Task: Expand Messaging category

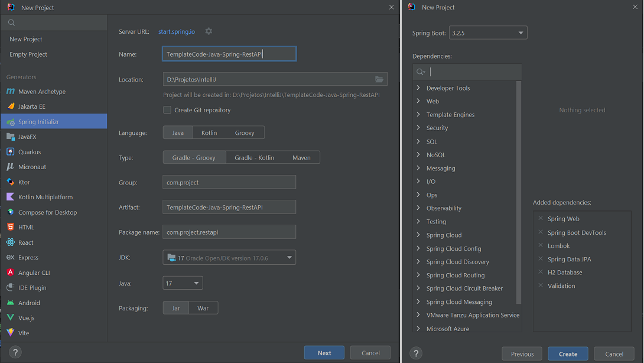Action: click(418, 168)
